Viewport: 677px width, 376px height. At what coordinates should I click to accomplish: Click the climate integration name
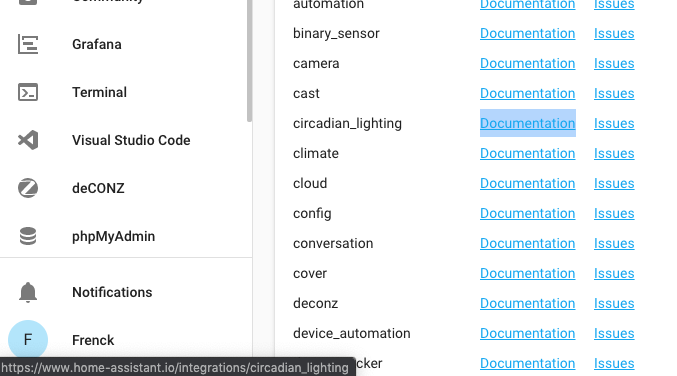316,153
